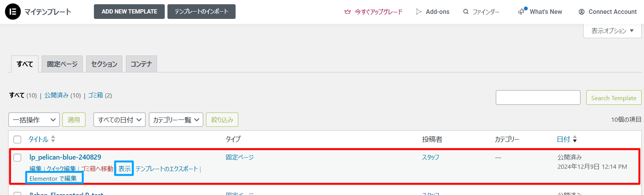This screenshot has width=644, height=195.
Task: Click the Elementor logo icon
Action: coord(13,12)
